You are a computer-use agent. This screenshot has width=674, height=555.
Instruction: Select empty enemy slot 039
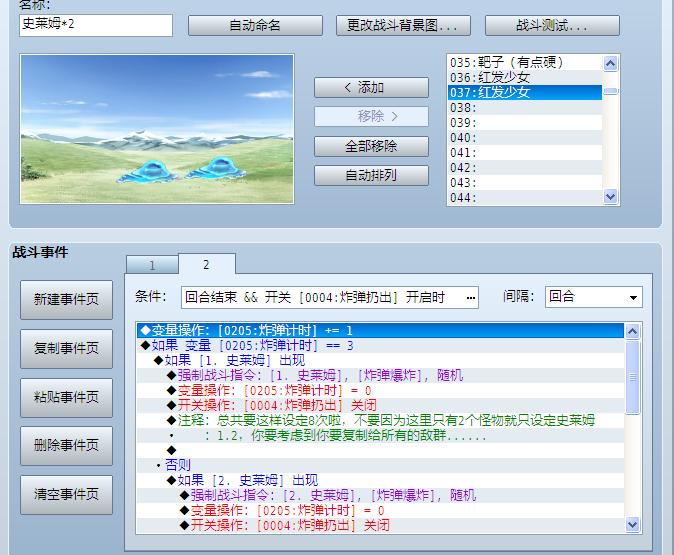[x=525, y=123]
